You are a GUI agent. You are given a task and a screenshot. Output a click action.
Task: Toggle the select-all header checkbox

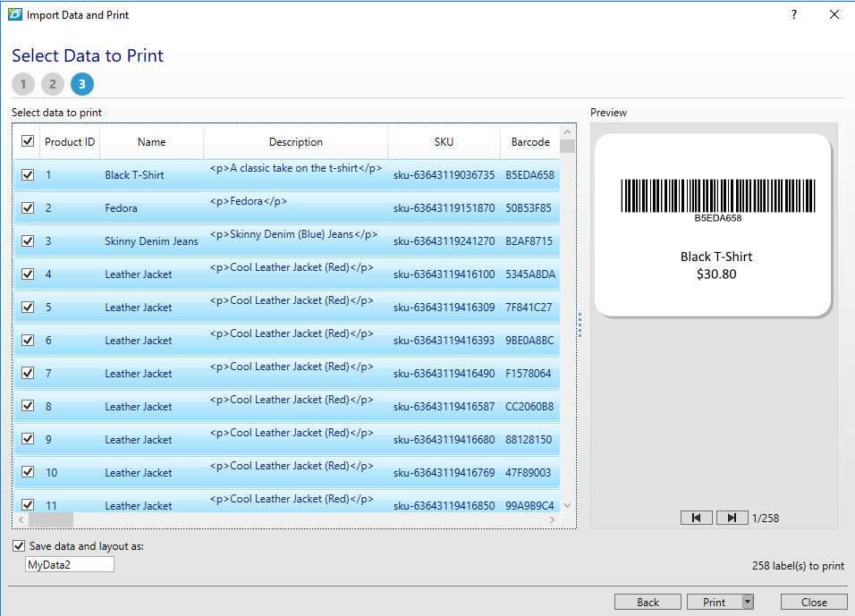pyautogui.click(x=28, y=141)
